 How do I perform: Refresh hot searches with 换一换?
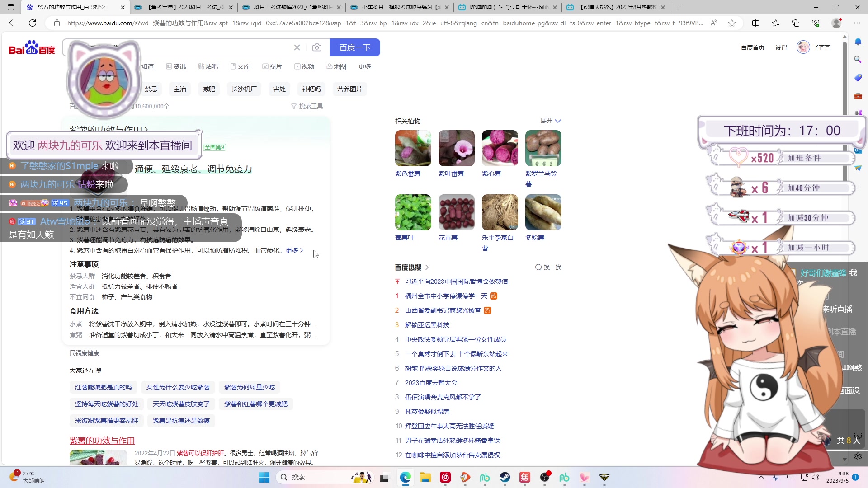pos(548,267)
